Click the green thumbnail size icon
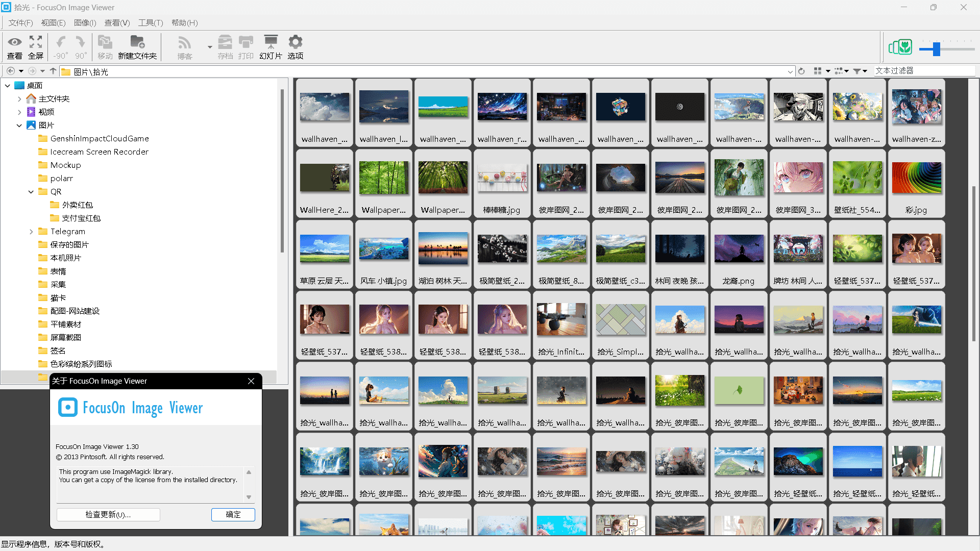The height and width of the screenshot is (551, 980). coord(900,48)
